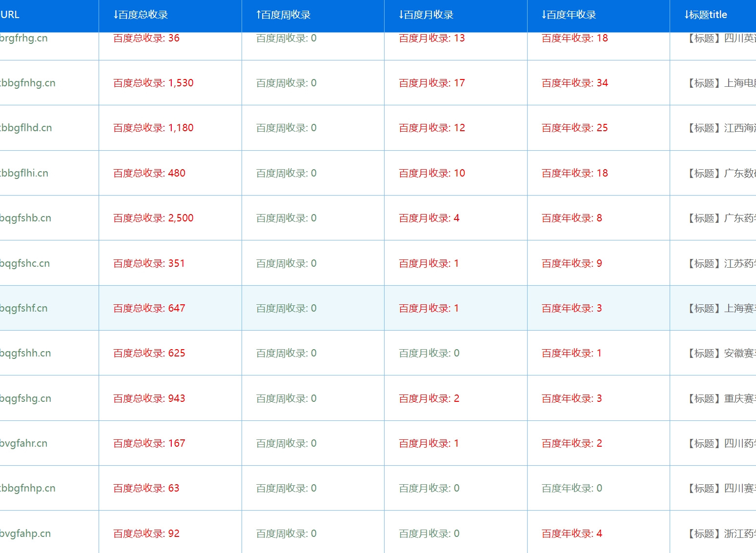Click the value '百度年收录: 34'
The image size is (756, 553).
575,83
